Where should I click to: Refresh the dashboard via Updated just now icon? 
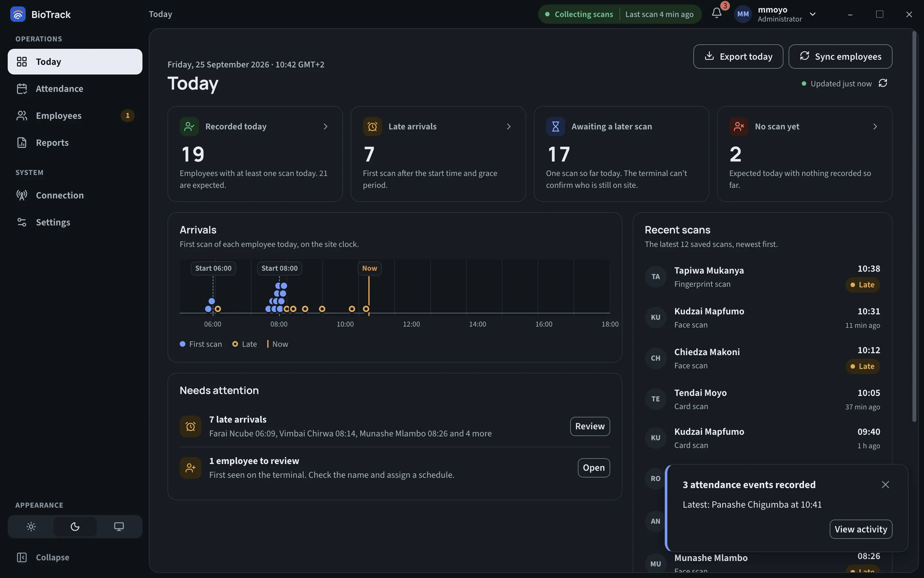click(x=883, y=83)
